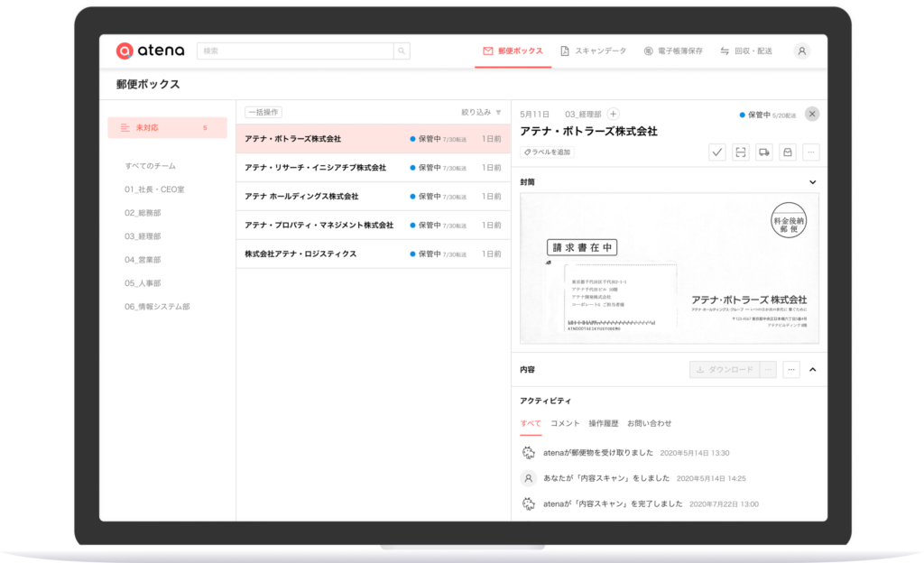Collapse the 封筒 section chevron
The width and height of the screenshot is (924, 563).
click(x=812, y=182)
